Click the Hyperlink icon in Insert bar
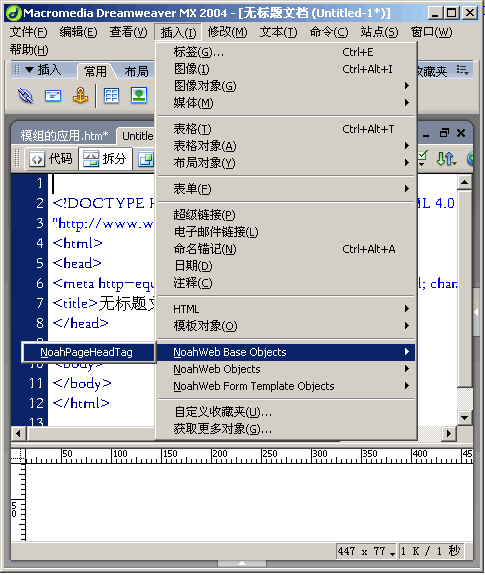The height and width of the screenshot is (575, 485). pos(25,96)
